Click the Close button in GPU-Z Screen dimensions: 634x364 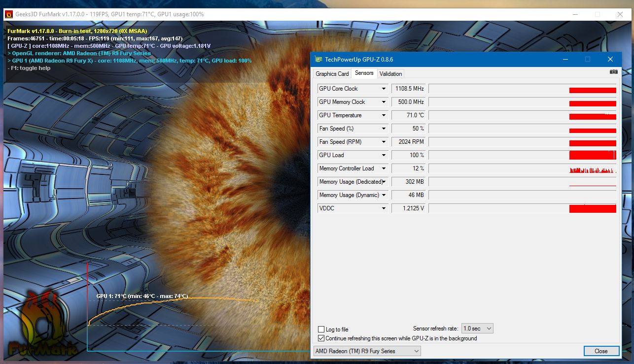click(601, 351)
